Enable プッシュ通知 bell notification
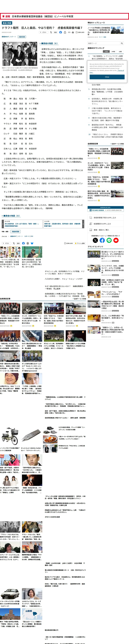 pyautogui.click(x=80, y=243)
